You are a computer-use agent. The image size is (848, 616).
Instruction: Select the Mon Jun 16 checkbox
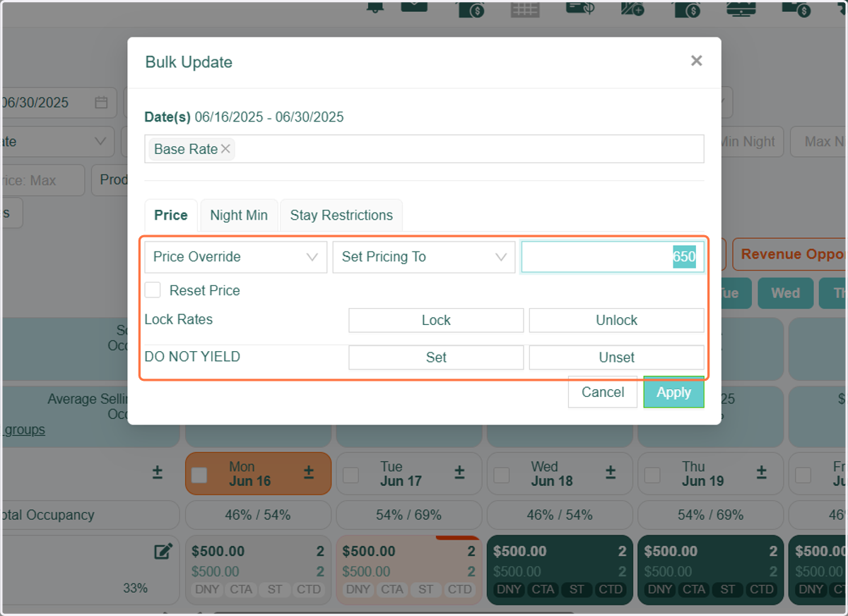(x=199, y=475)
